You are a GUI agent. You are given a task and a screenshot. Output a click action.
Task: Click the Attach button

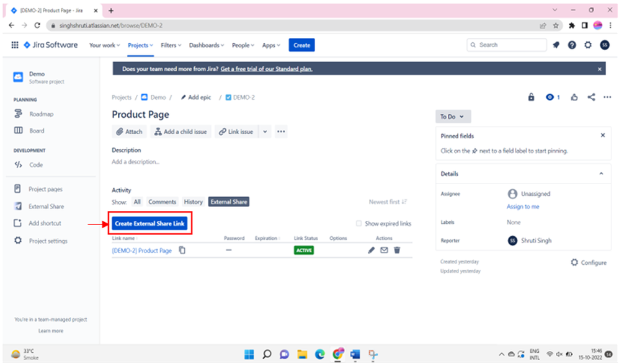129,131
